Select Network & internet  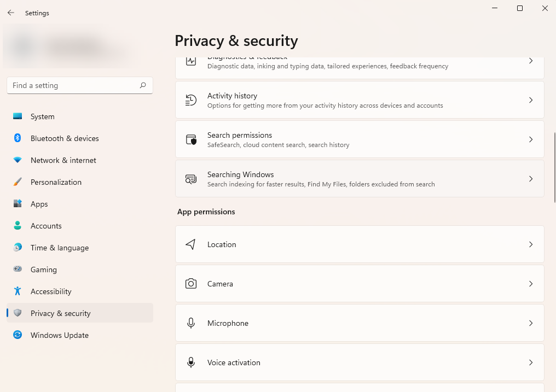(x=80, y=160)
